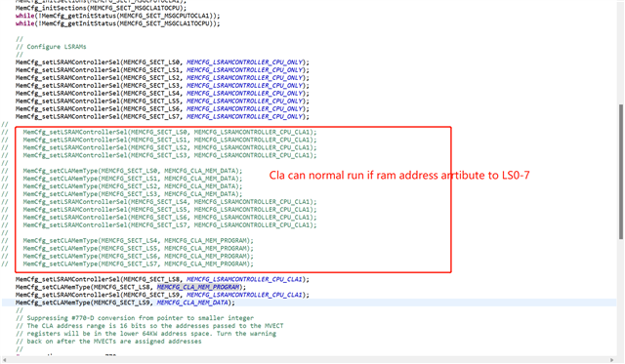This screenshot has height=364, width=625.
Task: Click the commented setCLAMemType LS4 MEM_PROGRAM line
Action: click(x=138, y=240)
